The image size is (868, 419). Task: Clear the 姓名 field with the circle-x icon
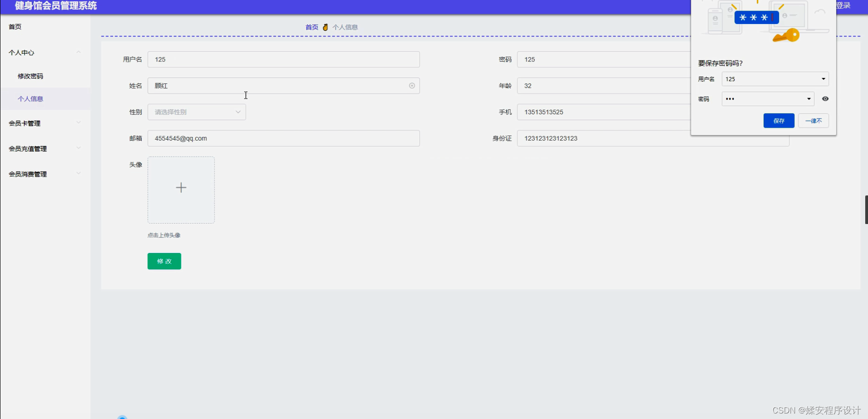[412, 86]
